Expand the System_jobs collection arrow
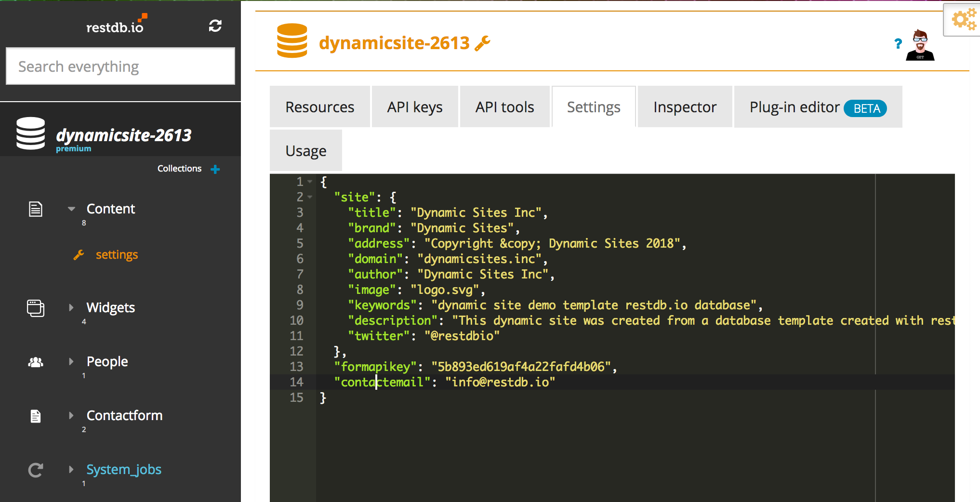Image resolution: width=980 pixels, height=502 pixels. pos(71,469)
